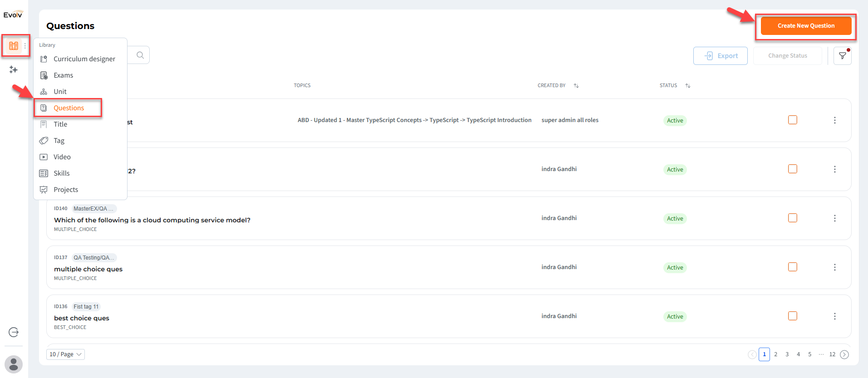Click the Active status of ID137
Viewport: 868px width, 378px height.
coord(675,268)
